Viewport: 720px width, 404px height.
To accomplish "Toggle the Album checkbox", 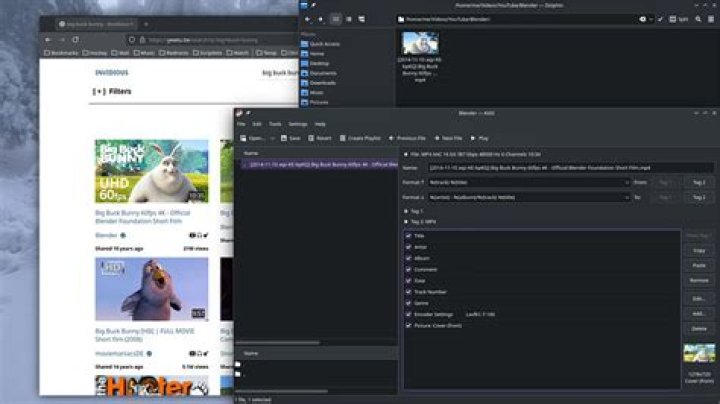I will tap(409, 258).
